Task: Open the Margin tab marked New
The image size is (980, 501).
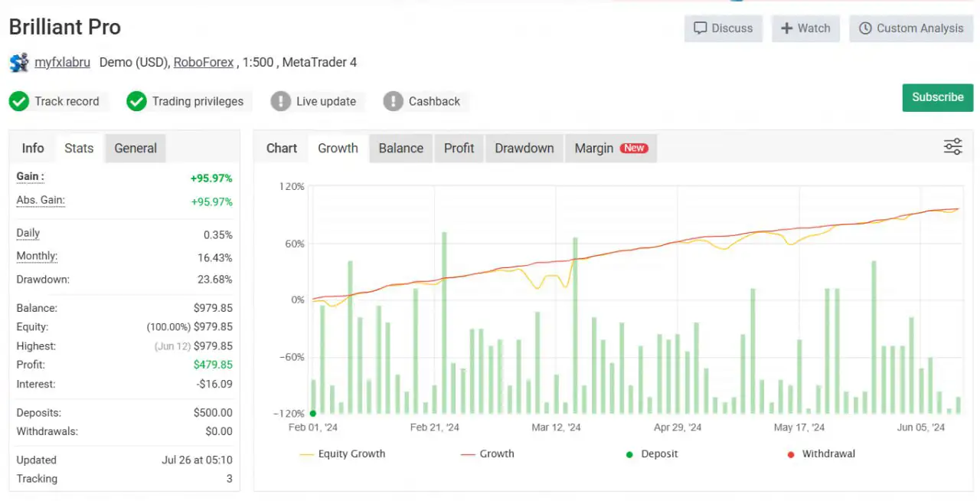Action: (610, 149)
